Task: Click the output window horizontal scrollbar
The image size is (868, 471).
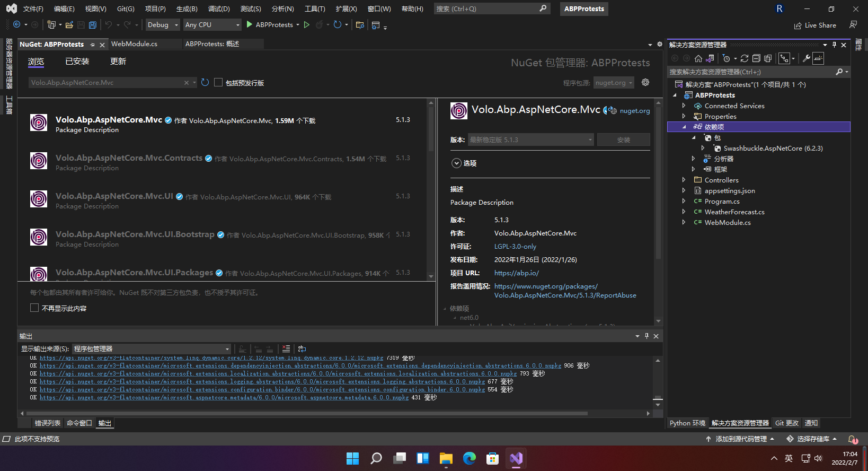Action: (x=307, y=413)
